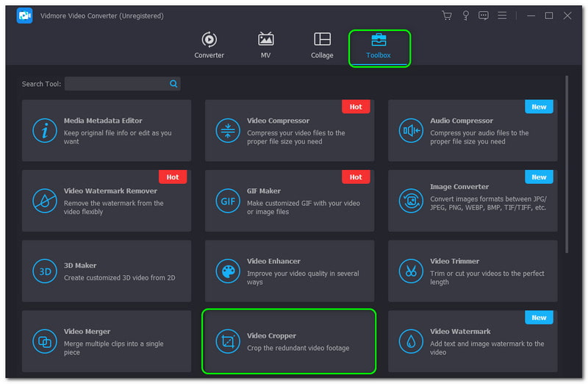Viewport: 588px width, 384px height.
Task: Click the Media Metadata Editor info icon
Action: 45,131
